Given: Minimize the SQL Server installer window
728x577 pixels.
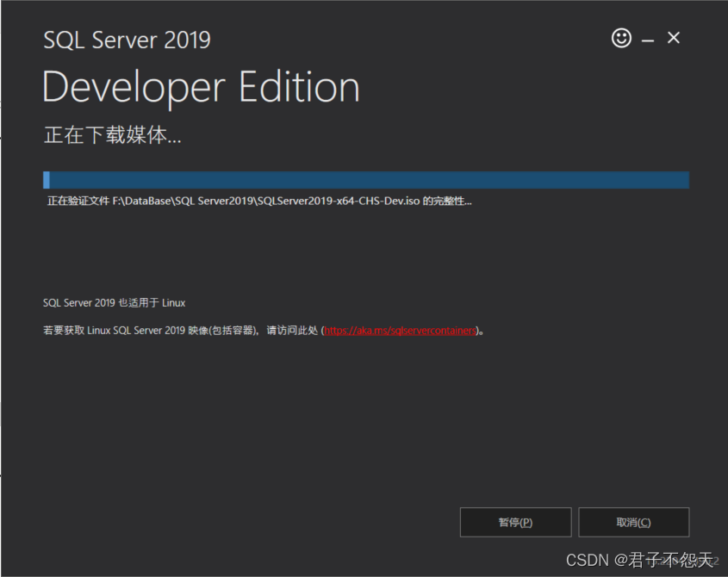Looking at the screenshot, I should tap(648, 40).
